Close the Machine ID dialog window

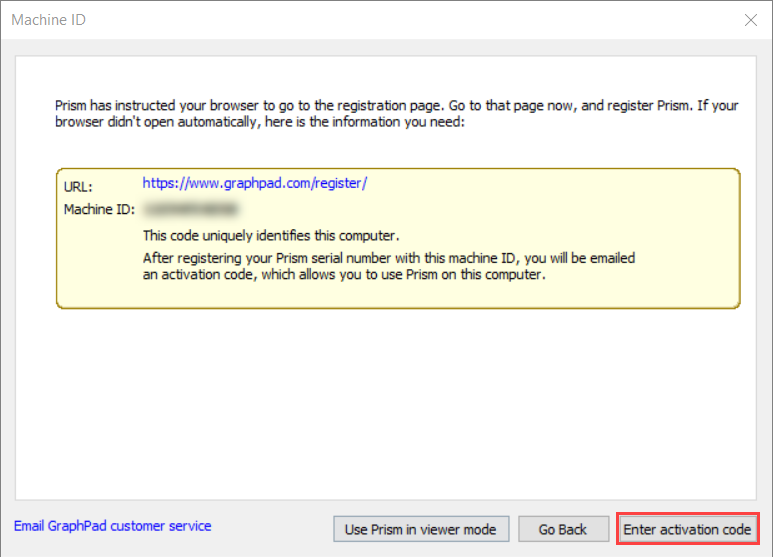coord(750,20)
